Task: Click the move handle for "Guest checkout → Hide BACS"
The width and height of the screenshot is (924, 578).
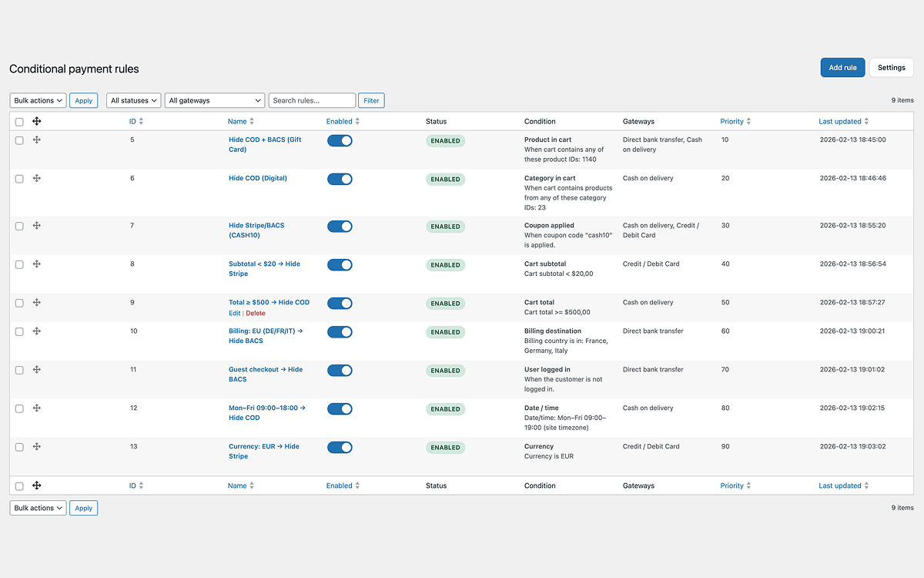Action: 36,370
